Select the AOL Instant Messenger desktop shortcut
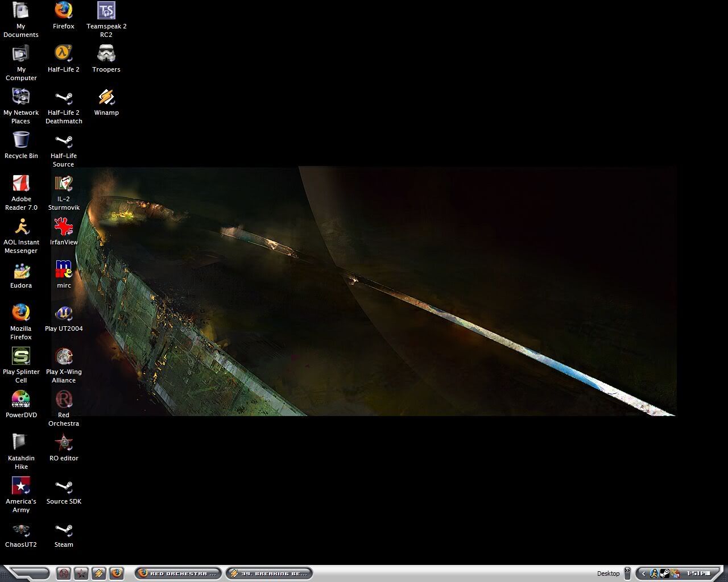This screenshot has height=582, width=728. pyautogui.click(x=21, y=236)
